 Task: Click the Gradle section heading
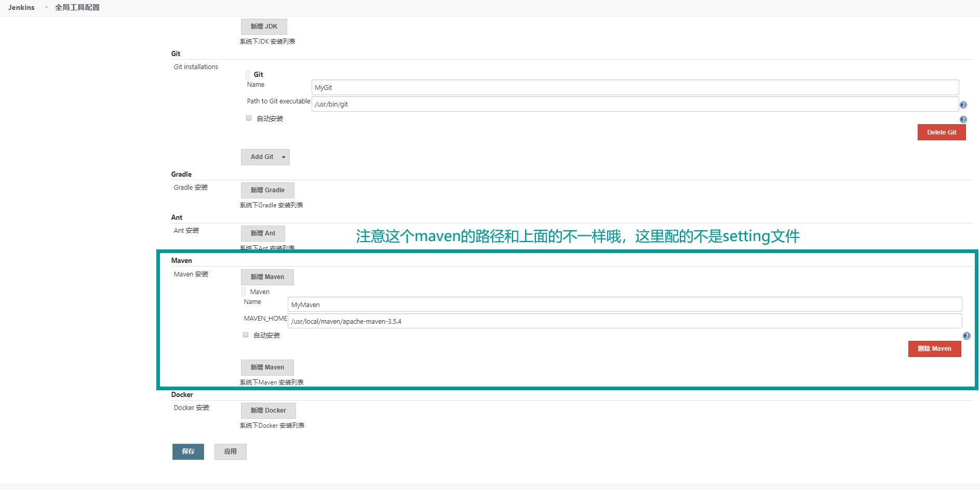click(x=181, y=174)
